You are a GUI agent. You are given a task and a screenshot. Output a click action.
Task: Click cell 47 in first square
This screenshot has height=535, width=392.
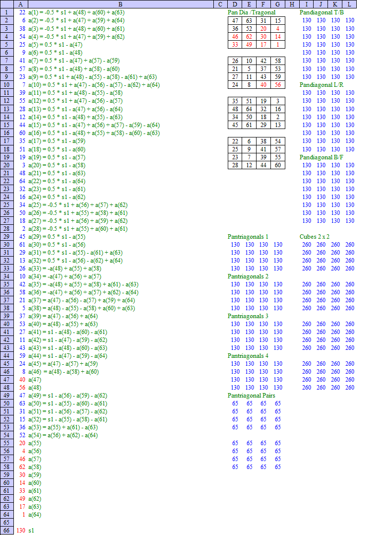click(235, 20)
